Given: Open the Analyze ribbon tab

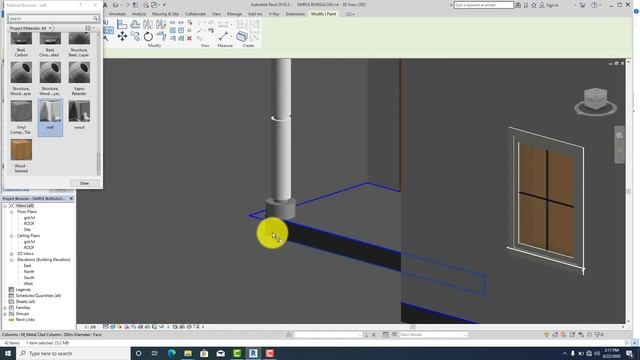Looking at the screenshot, I should 139,14.
